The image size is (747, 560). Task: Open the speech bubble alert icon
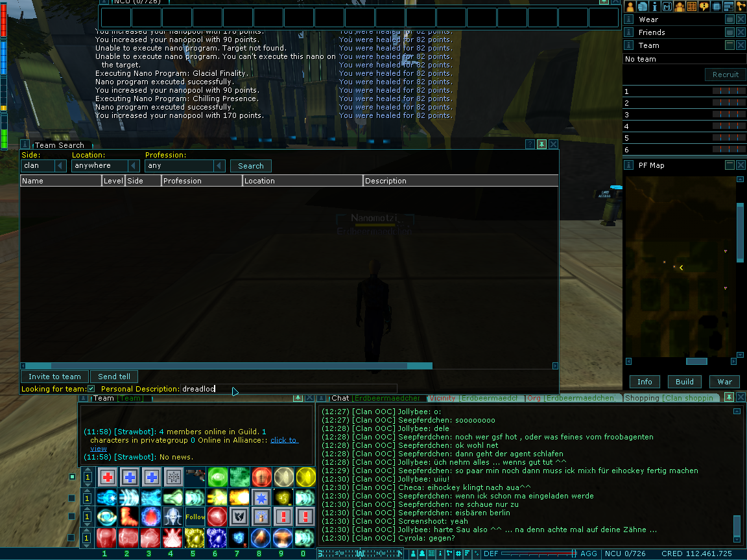tap(704, 6)
